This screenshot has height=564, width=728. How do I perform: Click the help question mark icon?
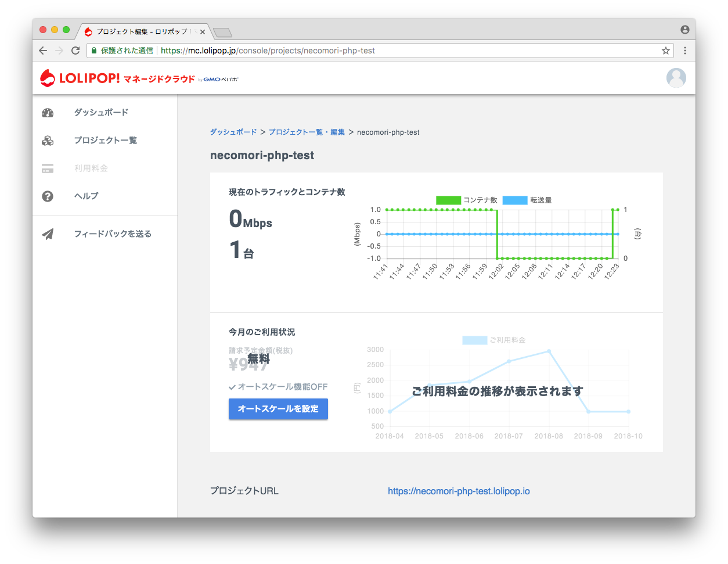48,196
